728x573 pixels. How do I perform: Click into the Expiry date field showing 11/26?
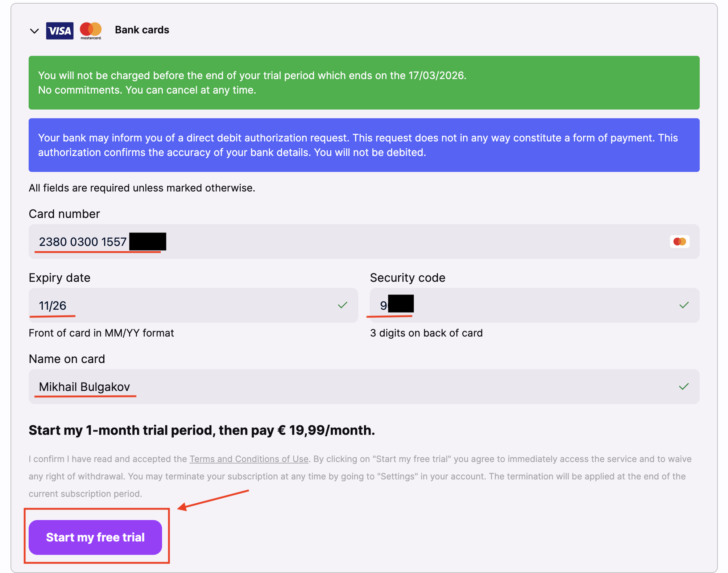181,305
